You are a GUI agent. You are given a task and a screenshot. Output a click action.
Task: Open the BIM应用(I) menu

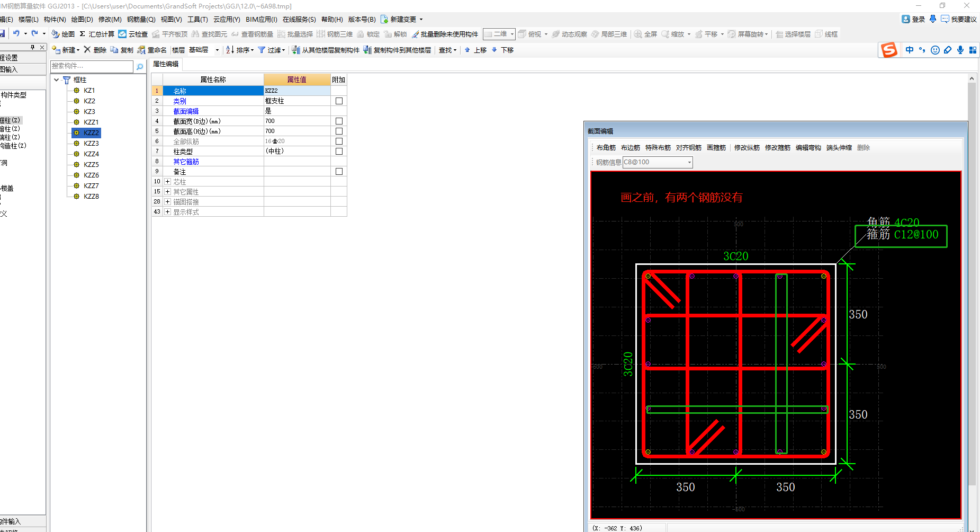click(262, 19)
